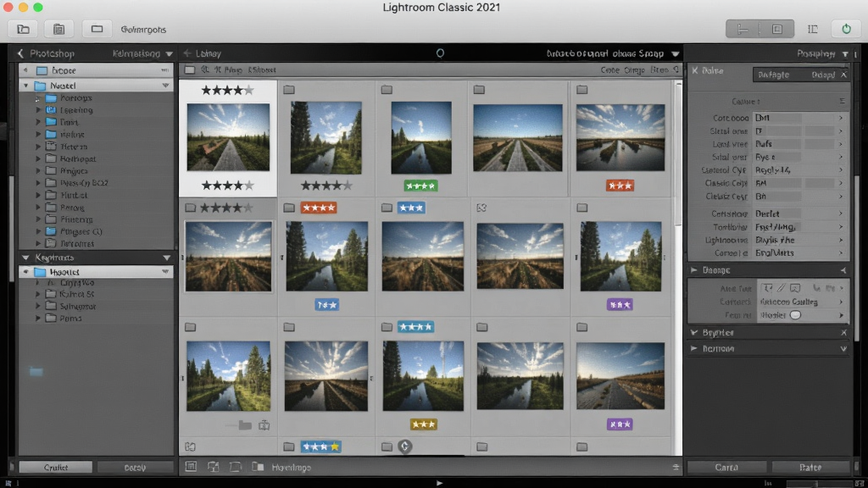868x488 pixels.
Task: Open the dropdown arrow beside Kdmatiang header
Action: click(x=169, y=53)
